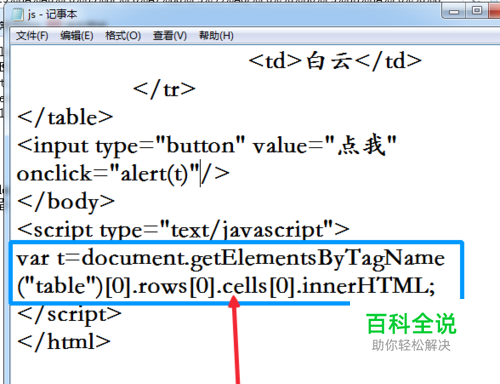Click the Notepad icon in title bar
The height and width of the screenshot is (384, 500).
17,14
